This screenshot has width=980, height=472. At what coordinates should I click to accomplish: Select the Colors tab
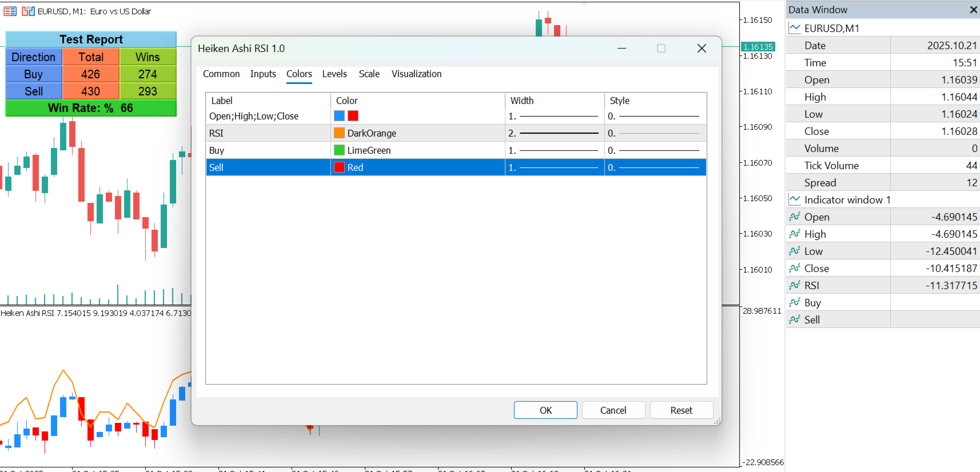299,74
